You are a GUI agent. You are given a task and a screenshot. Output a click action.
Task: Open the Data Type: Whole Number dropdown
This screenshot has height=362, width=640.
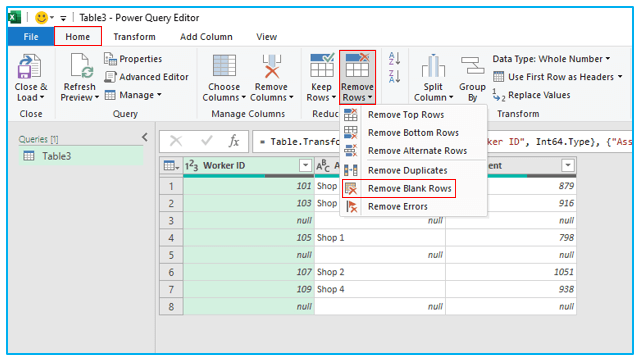[x=551, y=59]
